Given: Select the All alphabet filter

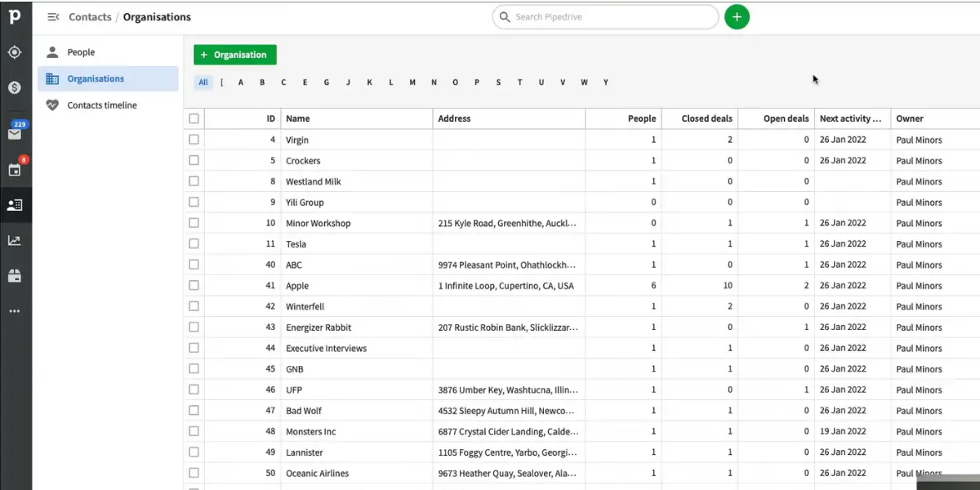Looking at the screenshot, I should click(x=203, y=82).
